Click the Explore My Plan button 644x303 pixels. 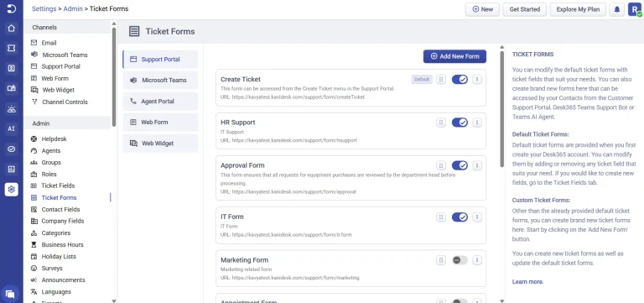point(578,9)
